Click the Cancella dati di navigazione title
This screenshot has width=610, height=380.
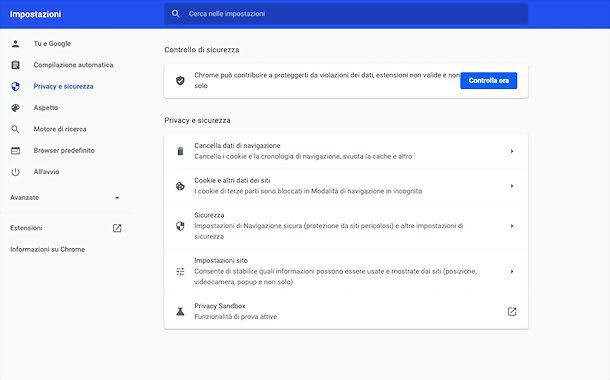tap(237, 145)
